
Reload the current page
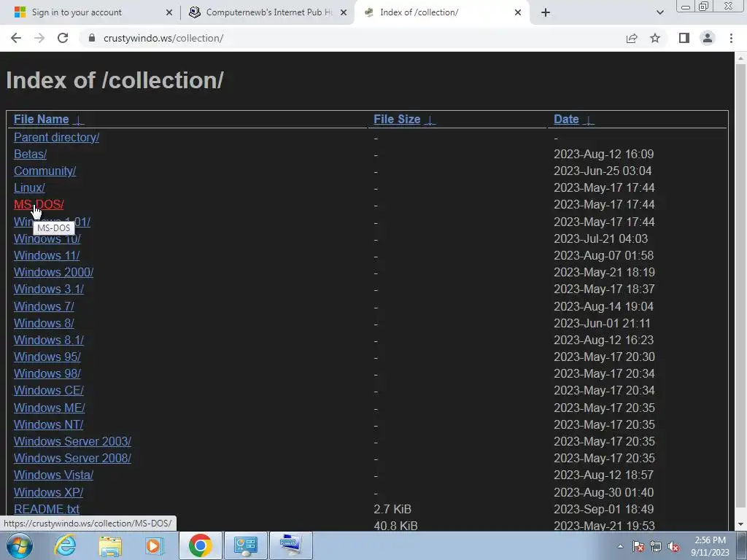point(63,38)
